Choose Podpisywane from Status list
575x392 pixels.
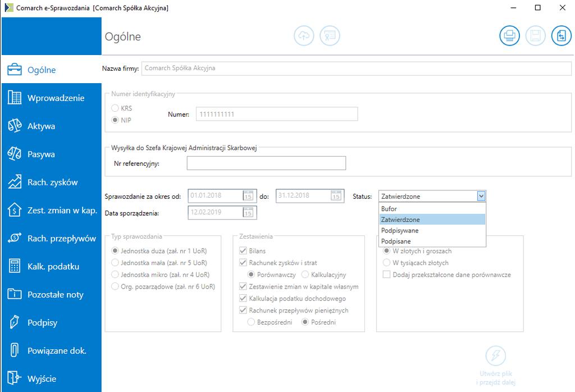(432, 230)
